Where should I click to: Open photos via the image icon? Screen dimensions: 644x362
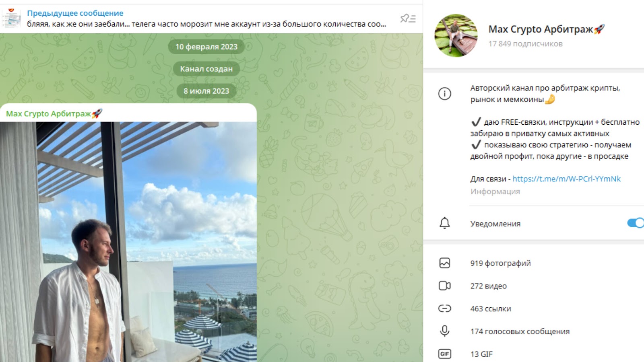tap(444, 263)
